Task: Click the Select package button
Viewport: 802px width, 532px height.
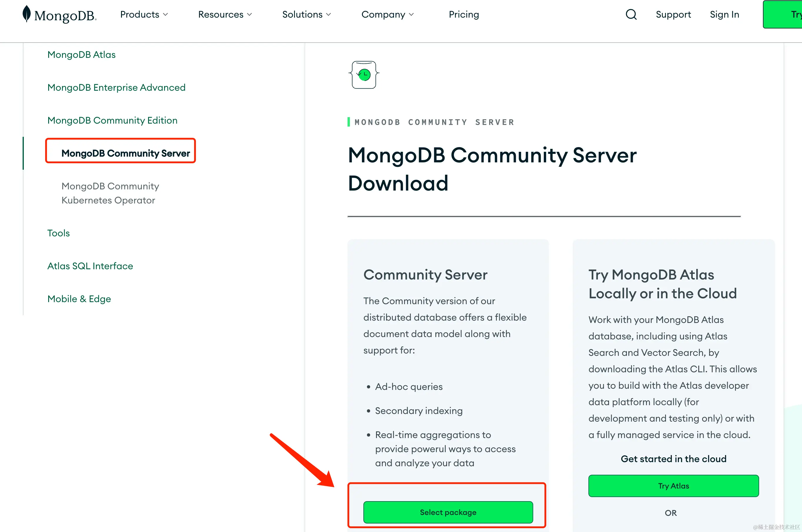Action: [x=448, y=512]
